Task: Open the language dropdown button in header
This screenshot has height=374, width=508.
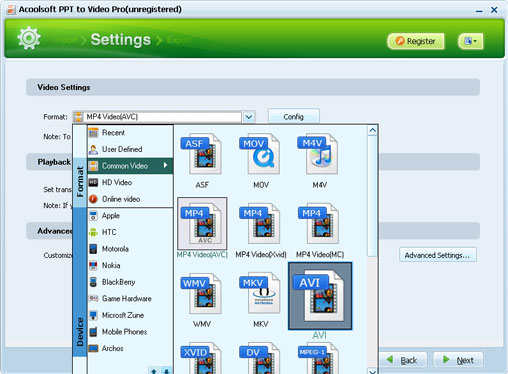Action: [x=471, y=41]
